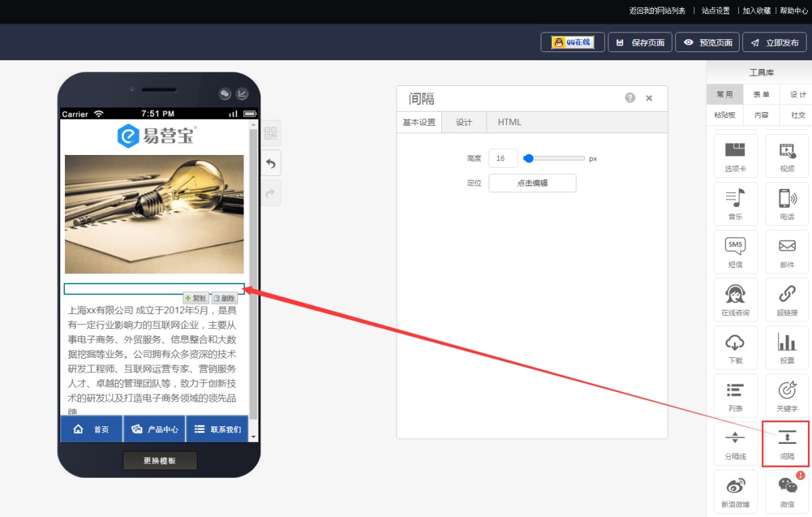Add the 列表 list widget
The height and width of the screenshot is (517, 812).
[735, 395]
